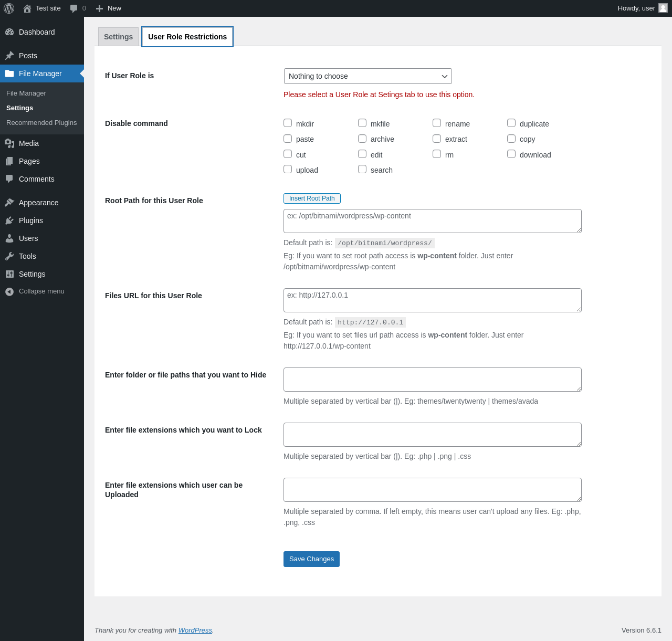Tick the paste checkbox

coord(288,139)
